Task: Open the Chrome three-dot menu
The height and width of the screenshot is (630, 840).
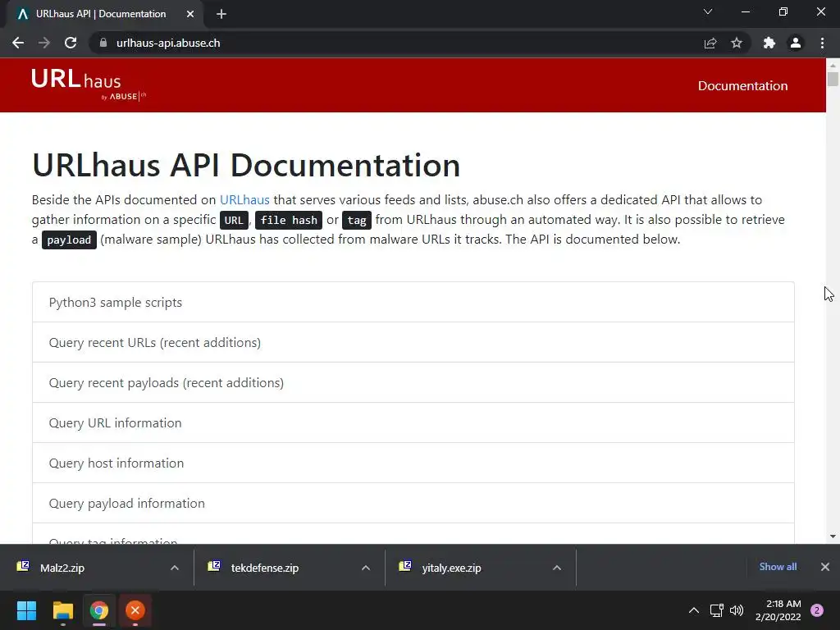Action: (822, 43)
